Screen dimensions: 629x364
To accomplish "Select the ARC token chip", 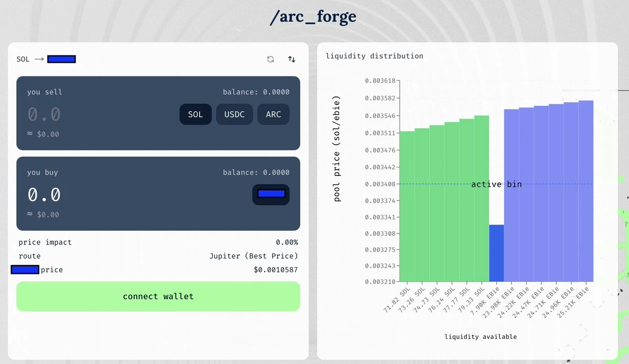I will (273, 114).
